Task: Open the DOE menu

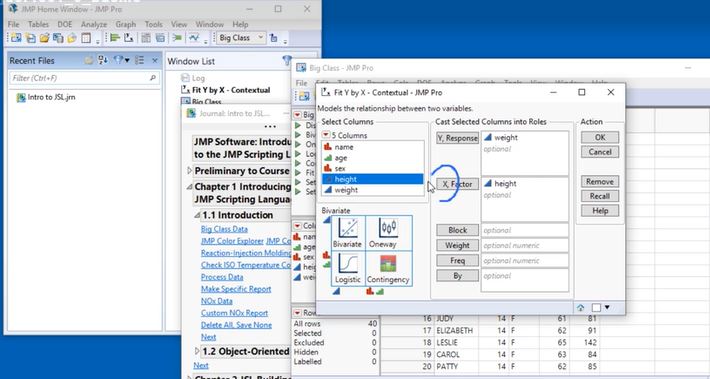Action: [x=65, y=24]
